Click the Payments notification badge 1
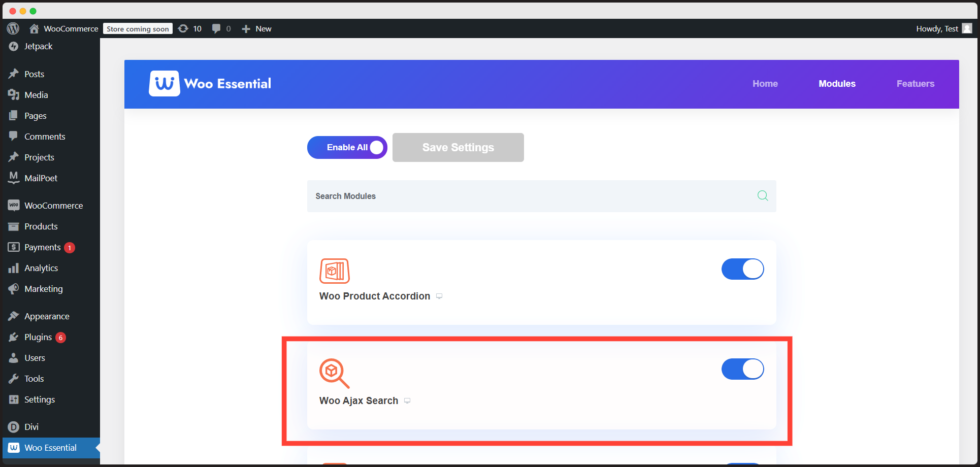 pos(70,248)
